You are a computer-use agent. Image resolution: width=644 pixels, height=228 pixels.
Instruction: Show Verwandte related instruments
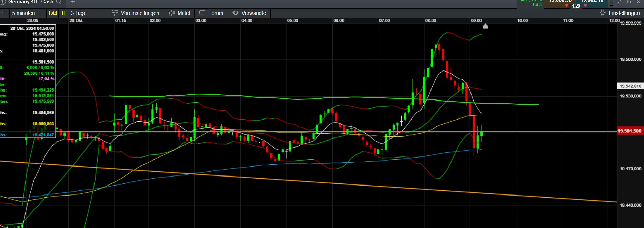click(249, 13)
